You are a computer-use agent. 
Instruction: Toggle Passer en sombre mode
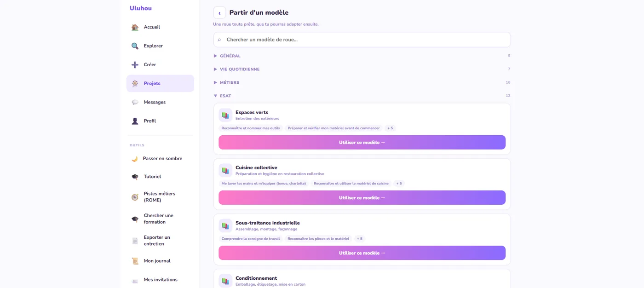pyautogui.click(x=160, y=159)
